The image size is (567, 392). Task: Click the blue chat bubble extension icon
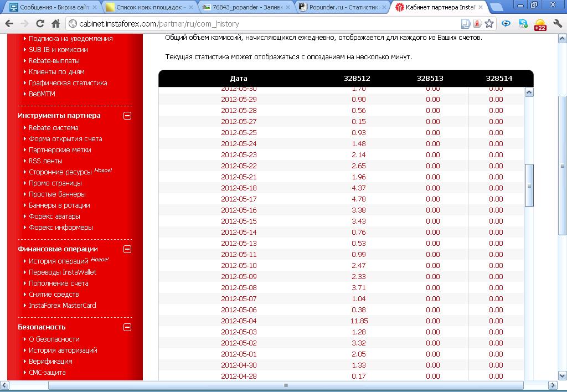(506, 23)
